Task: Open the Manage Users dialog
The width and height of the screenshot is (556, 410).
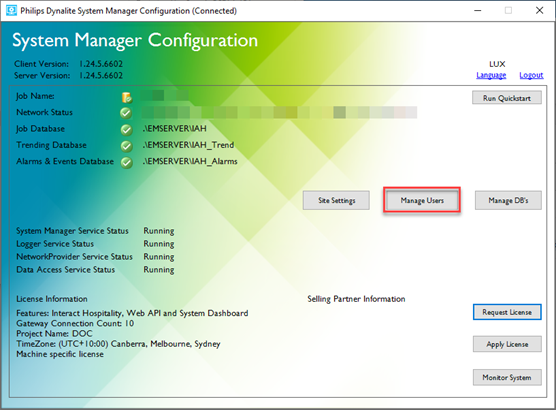Action: pyautogui.click(x=422, y=200)
